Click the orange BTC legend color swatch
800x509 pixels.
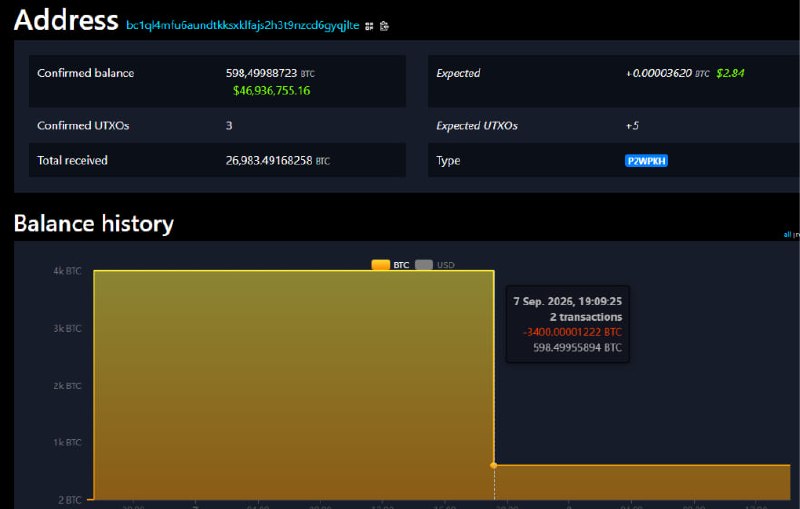click(381, 265)
